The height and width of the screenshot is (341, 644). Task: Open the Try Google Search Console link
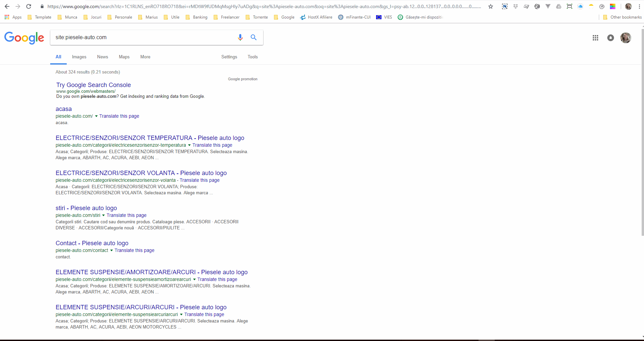[x=93, y=85]
